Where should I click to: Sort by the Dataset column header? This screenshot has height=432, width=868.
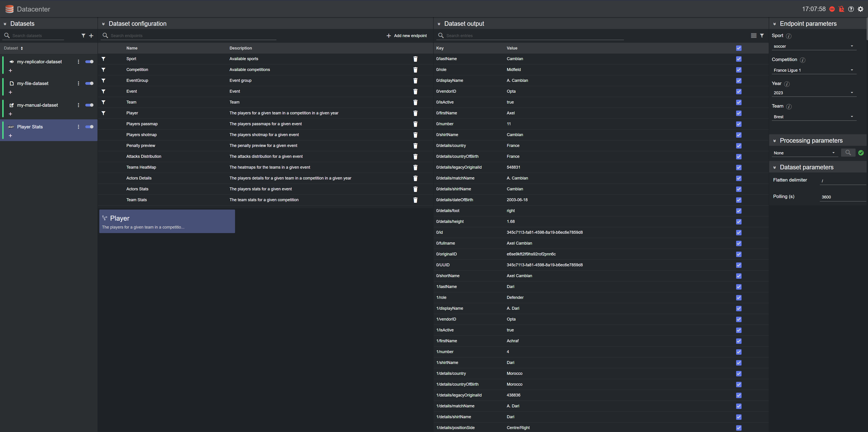[14, 48]
